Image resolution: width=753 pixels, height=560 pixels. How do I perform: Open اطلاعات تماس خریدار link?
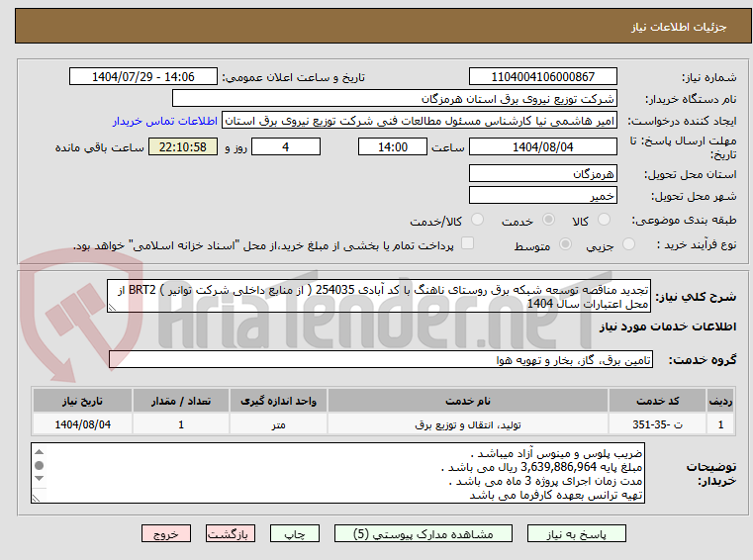tap(164, 121)
